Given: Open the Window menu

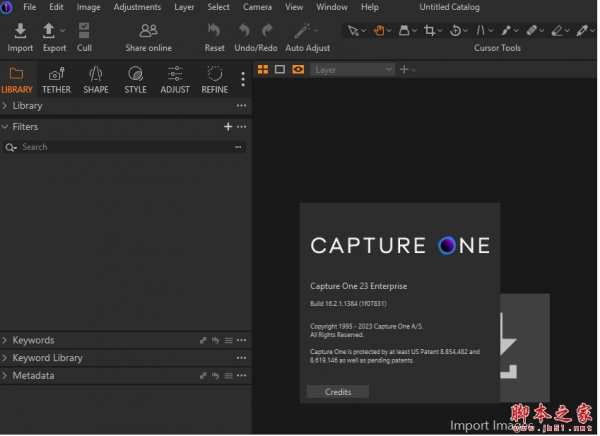Looking at the screenshot, I should (x=332, y=7).
